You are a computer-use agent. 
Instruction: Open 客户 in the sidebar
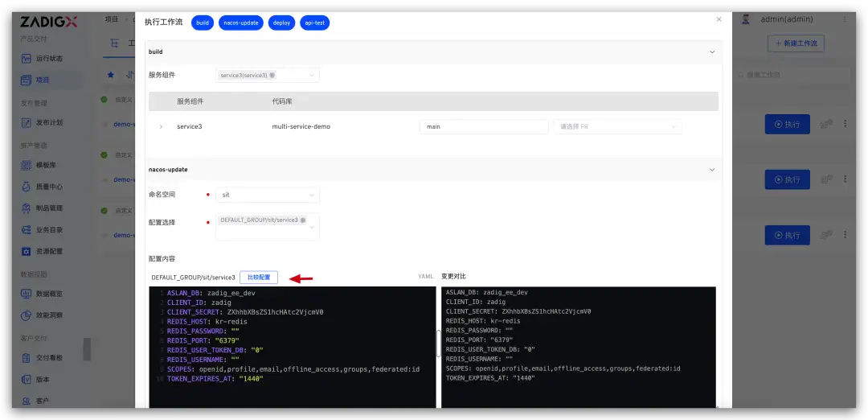click(x=35, y=401)
